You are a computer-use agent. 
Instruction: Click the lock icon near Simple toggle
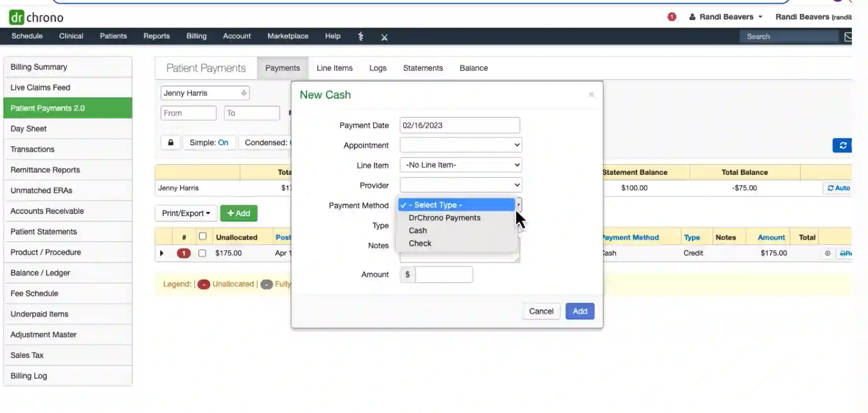coord(171,143)
